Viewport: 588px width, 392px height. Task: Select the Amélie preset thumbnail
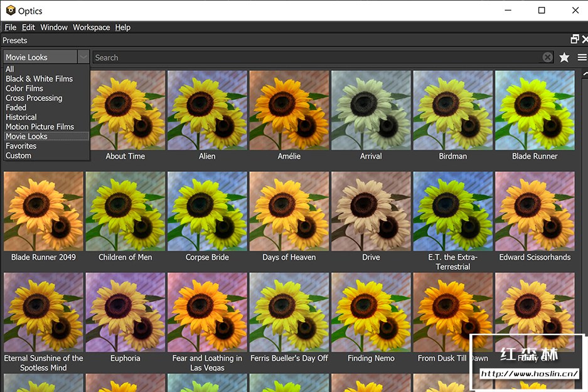click(289, 110)
